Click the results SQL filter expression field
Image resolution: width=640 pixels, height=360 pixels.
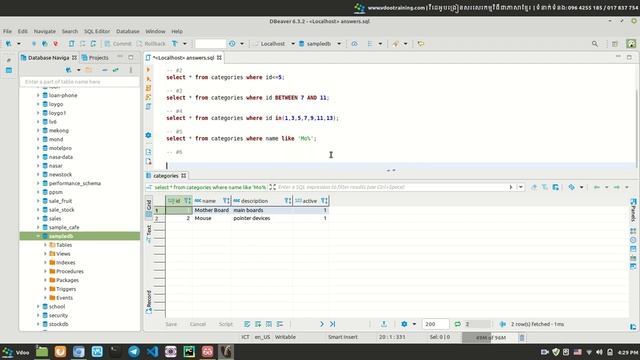(392, 187)
